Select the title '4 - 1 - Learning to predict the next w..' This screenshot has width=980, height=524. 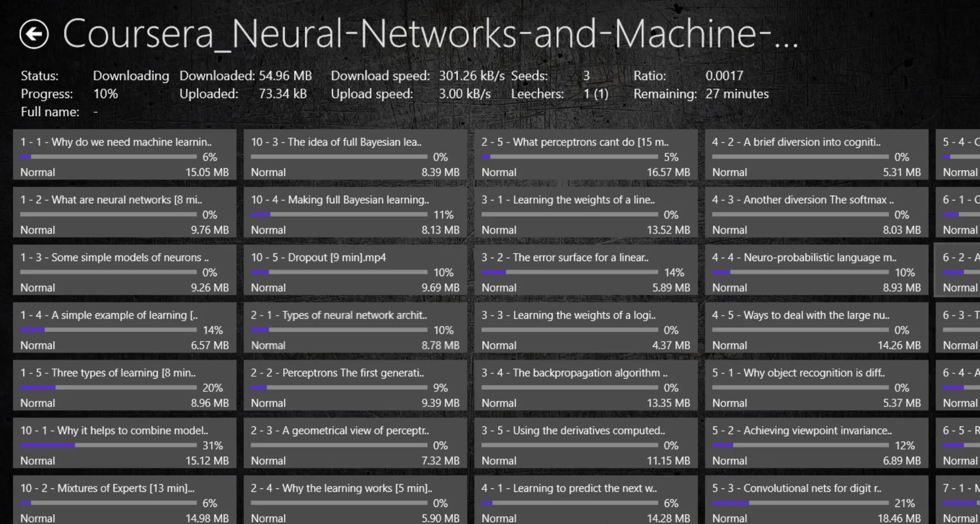(569, 488)
